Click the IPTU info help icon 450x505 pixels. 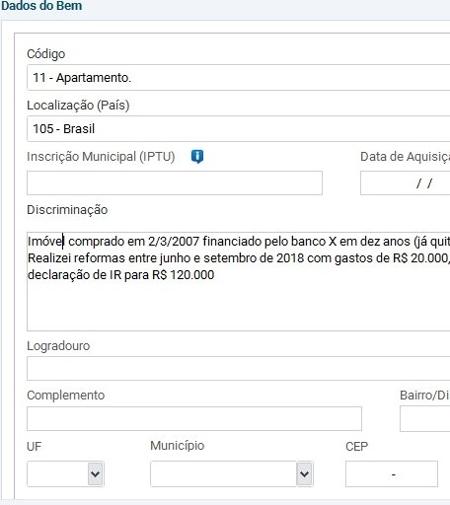[x=197, y=156]
